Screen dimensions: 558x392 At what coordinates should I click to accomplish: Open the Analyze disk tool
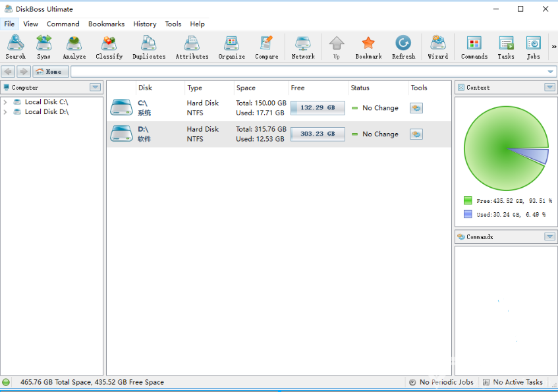(74, 47)
